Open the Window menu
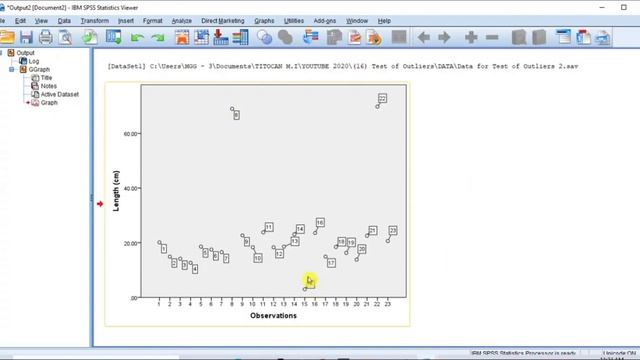640x360 pixels. click(x=357, y=21)
